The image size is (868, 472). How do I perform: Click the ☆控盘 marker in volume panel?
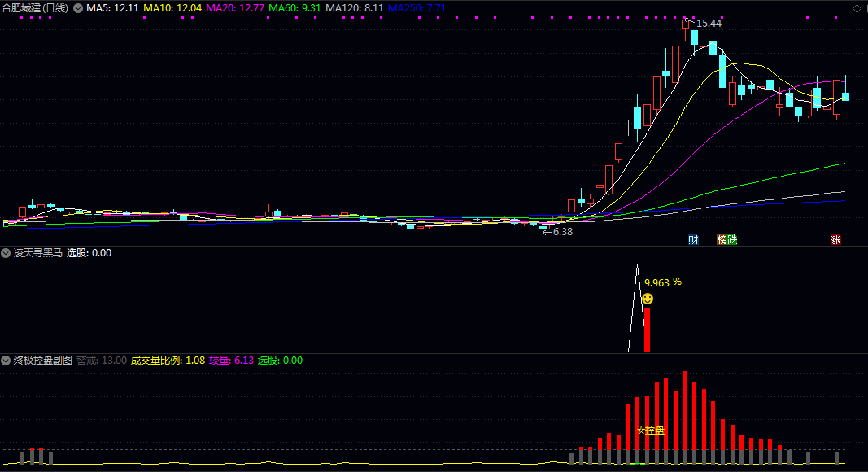coord(651,430)
